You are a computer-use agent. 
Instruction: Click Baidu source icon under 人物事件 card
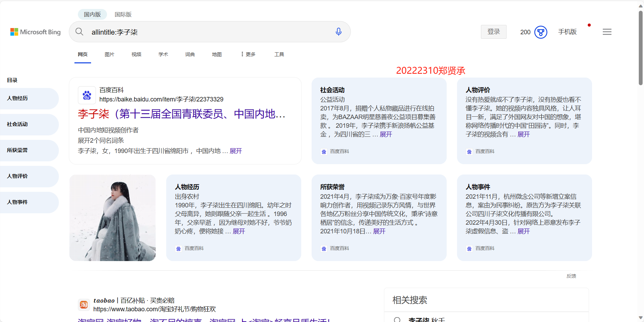click(x=469, y=249)
